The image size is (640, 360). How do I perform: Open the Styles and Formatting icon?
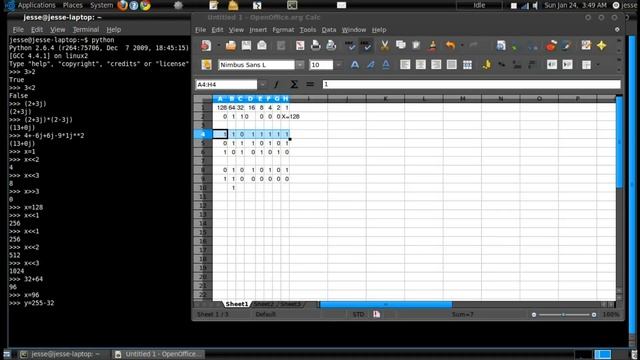pyautogui.click(x=206, y=64)
